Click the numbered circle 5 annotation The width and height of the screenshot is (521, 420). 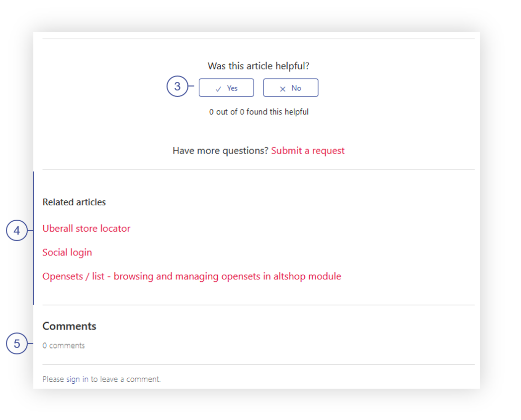coord(17,343)
